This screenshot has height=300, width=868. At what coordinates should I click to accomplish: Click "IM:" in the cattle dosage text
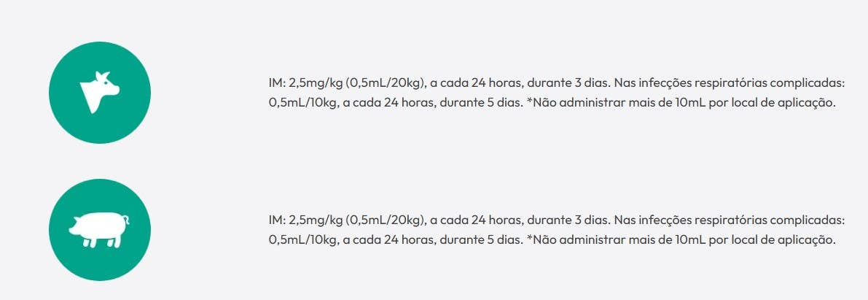(x=277, y=83)
